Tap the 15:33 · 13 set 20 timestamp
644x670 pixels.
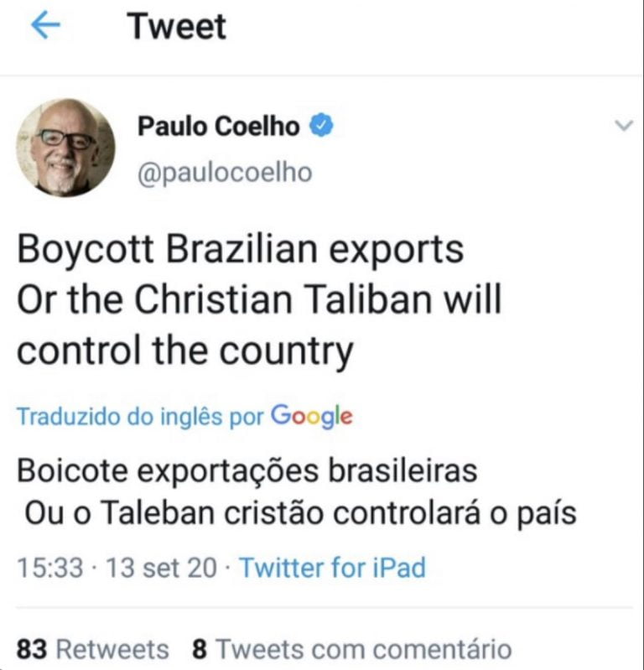point(117,568)
